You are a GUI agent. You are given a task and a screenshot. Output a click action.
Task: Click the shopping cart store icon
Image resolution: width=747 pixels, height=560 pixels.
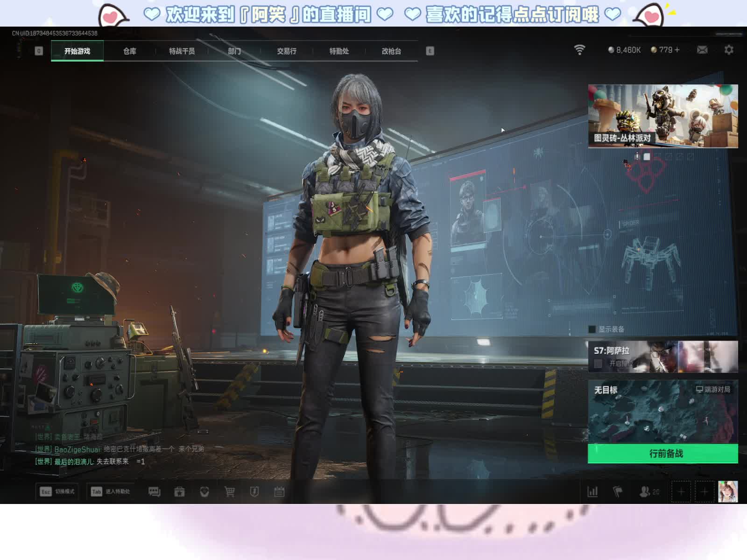(229, 491)
